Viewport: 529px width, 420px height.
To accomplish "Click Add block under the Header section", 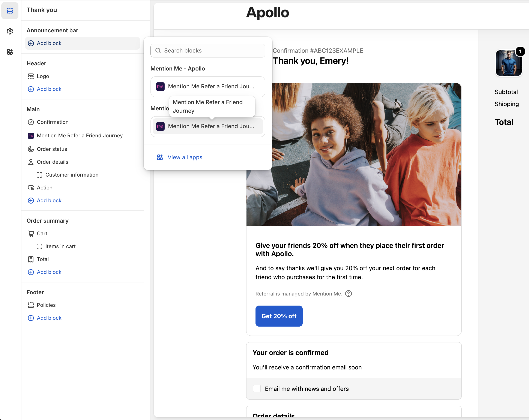I will tap(49, 89).
